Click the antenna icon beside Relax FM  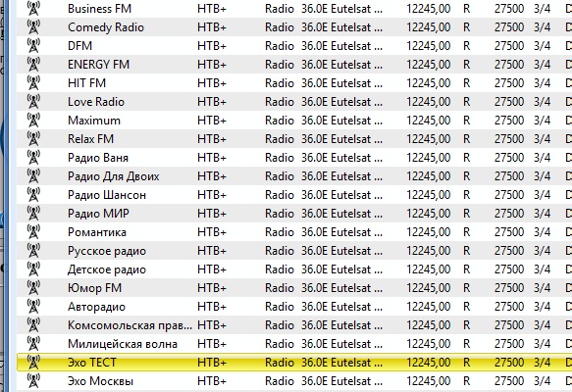tap(33, 139)
